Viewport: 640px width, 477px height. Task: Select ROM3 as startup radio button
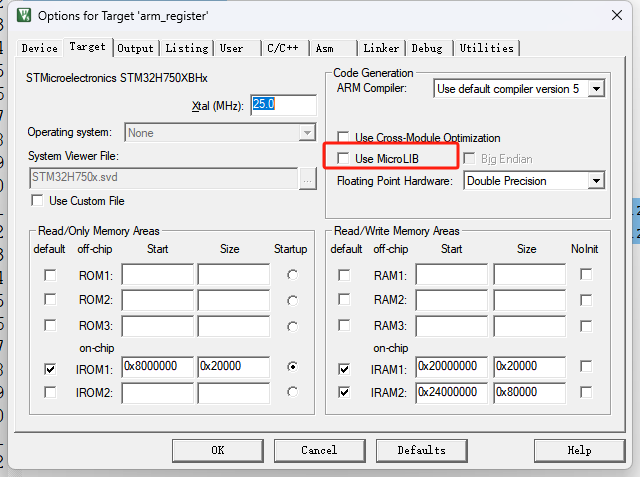coord(292,326)
